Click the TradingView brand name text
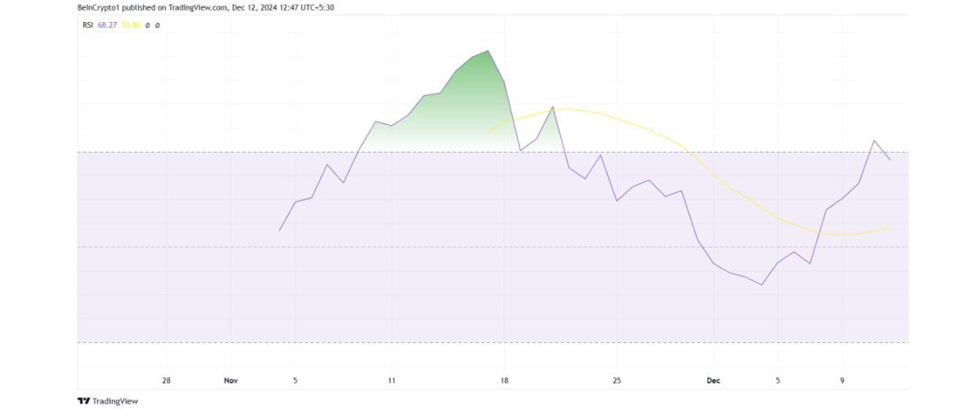Screen dimensions: 980x410 pos(115,401)
